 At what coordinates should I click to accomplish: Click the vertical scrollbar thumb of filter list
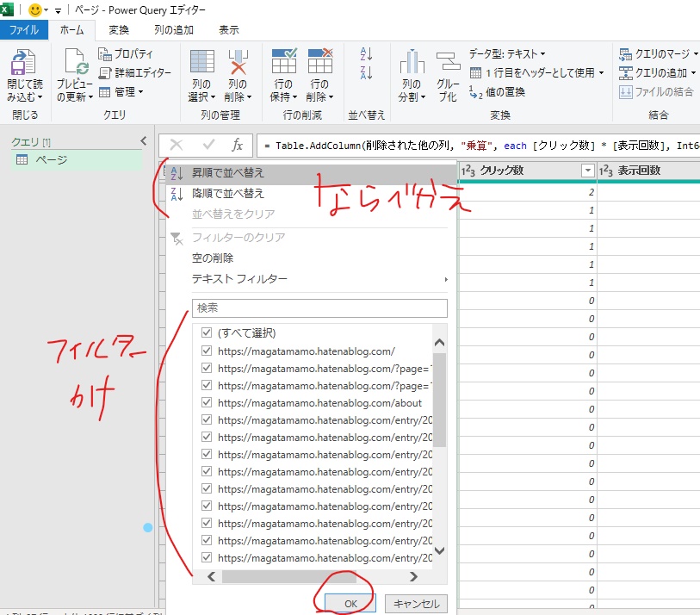439,400
